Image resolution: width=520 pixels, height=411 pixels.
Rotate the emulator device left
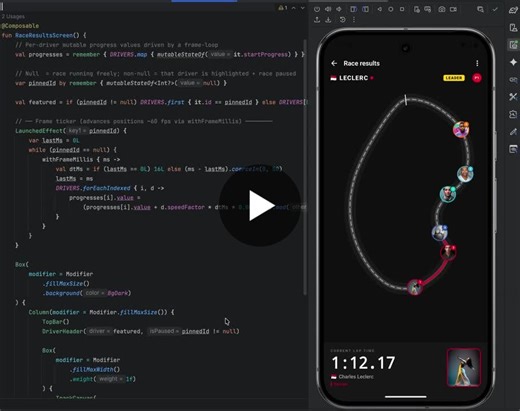point(353,9)
